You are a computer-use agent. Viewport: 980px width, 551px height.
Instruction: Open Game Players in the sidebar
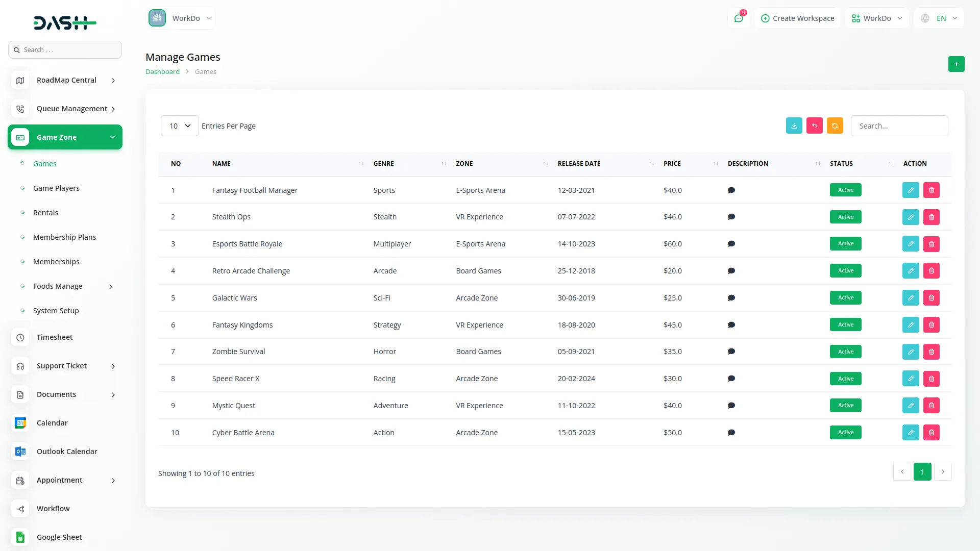pyautogui.click(x=56, y=188)
